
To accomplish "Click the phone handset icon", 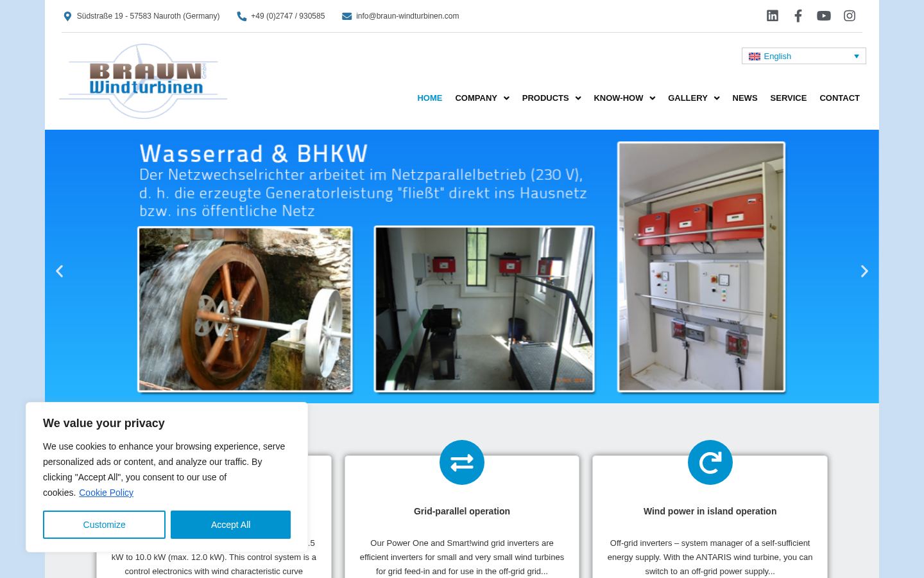I will [242, 16].
